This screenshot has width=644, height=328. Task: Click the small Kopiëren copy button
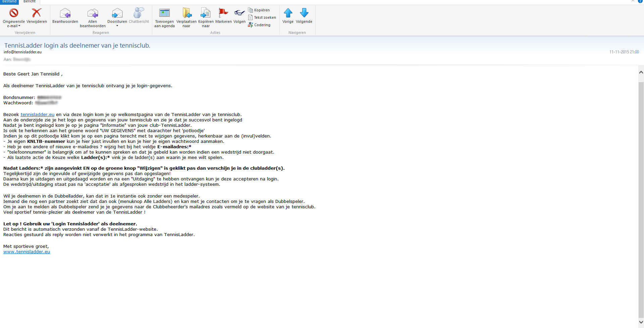259,10
